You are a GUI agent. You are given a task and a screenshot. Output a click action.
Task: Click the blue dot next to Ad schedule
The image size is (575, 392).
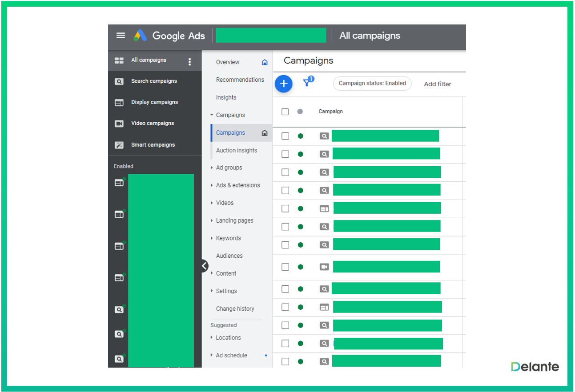pos(266,356)
